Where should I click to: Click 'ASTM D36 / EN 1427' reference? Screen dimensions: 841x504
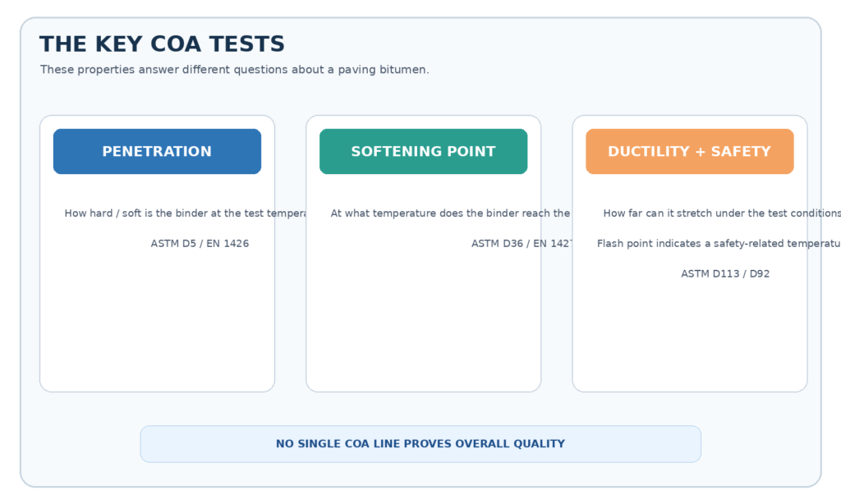click(x=522, y=244)
